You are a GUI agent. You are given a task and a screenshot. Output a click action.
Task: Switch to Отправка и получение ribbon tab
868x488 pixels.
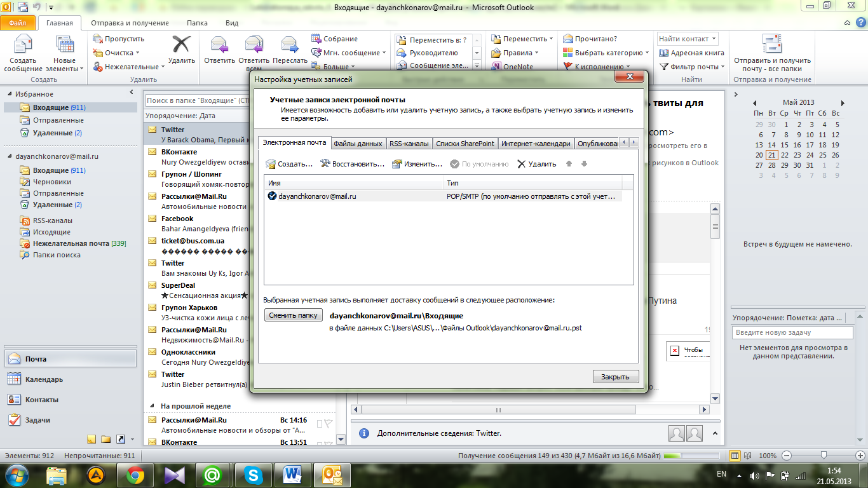[x=130, y=23]
